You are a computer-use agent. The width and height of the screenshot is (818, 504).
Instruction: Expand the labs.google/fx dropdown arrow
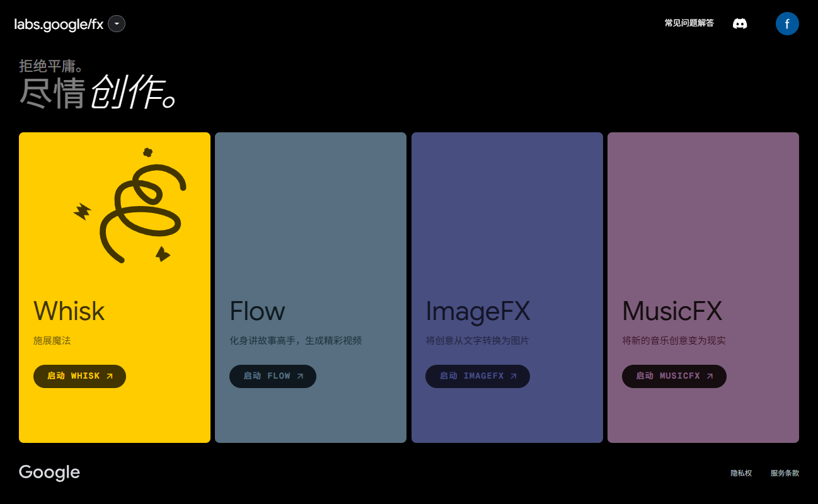pos(117,24)
